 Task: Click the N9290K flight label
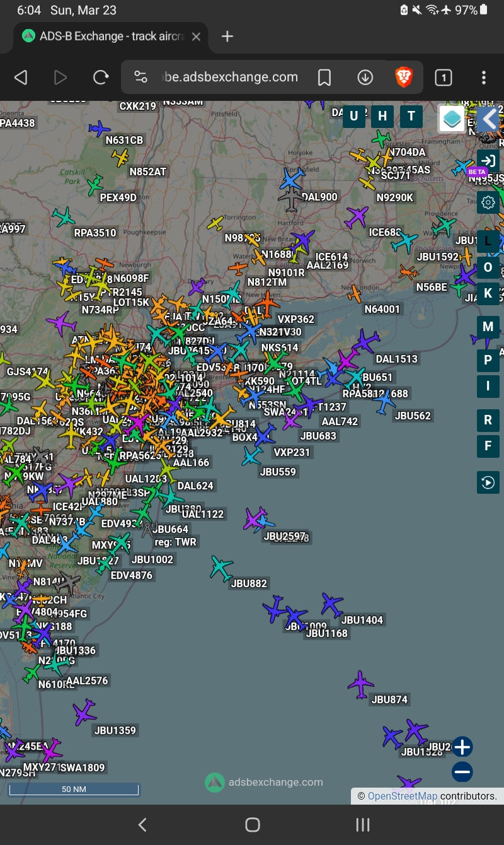(x=395, y=197)
